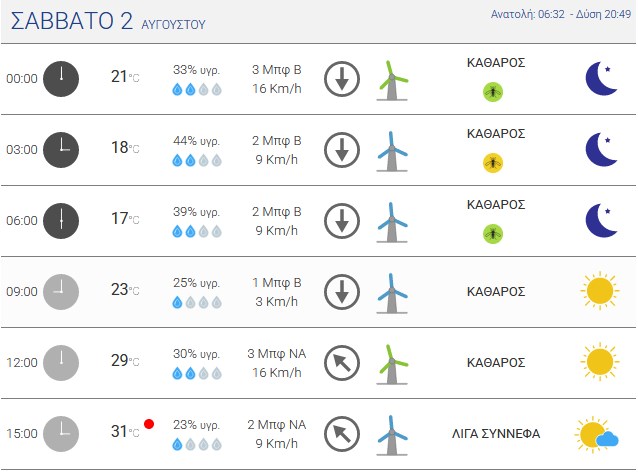Click the blue wind turbine at 09:00
Screen dimensions: 638x476
[392, 293]
